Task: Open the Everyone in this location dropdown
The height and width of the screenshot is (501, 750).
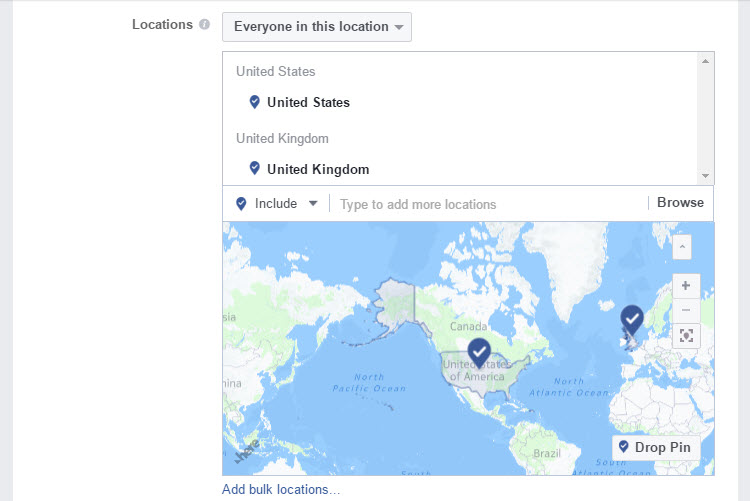Action: (x=316, y=27)
